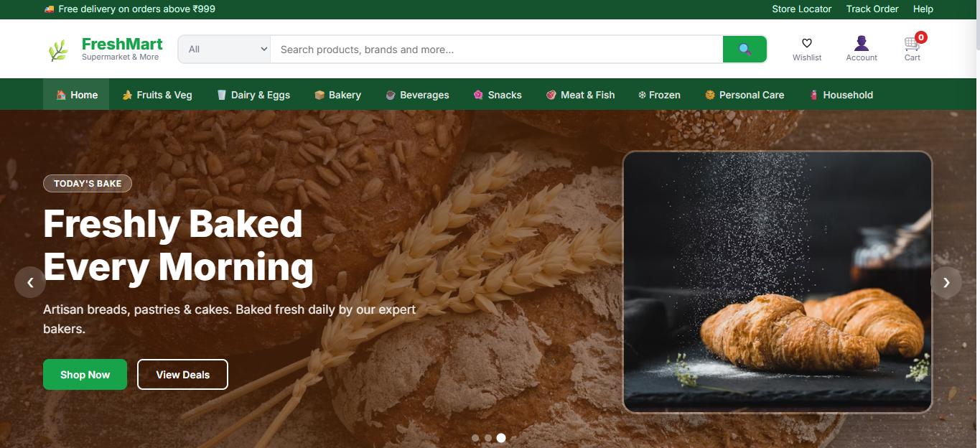Open the Fruits & Veg category
Viewport: 980px width, 448px height.
(x=157, y=95)
